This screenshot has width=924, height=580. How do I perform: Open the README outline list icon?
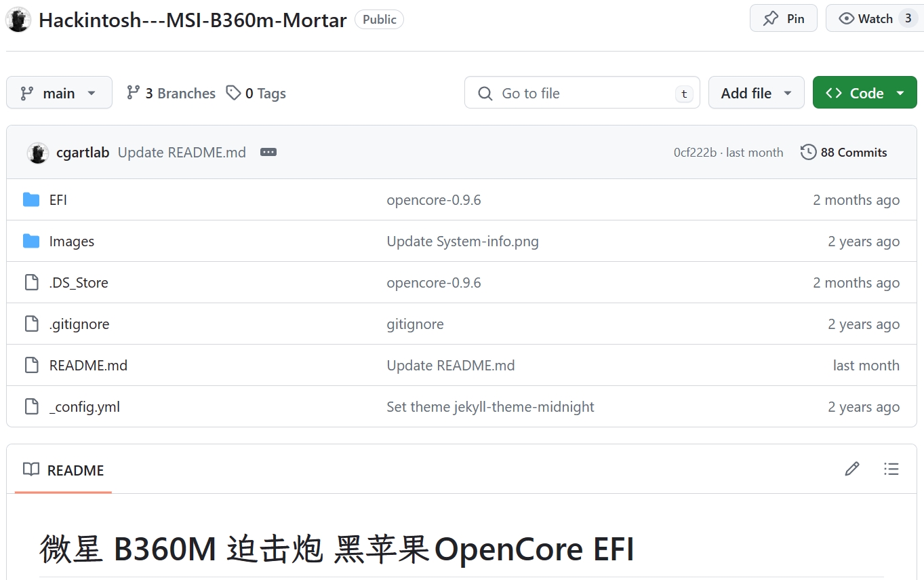click(891, 469)
